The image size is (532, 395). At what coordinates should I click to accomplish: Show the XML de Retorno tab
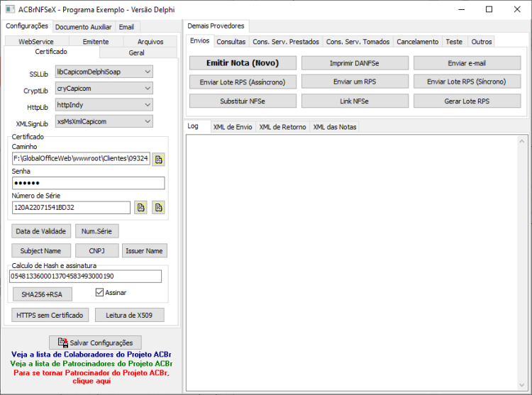(x=282, y=127)
